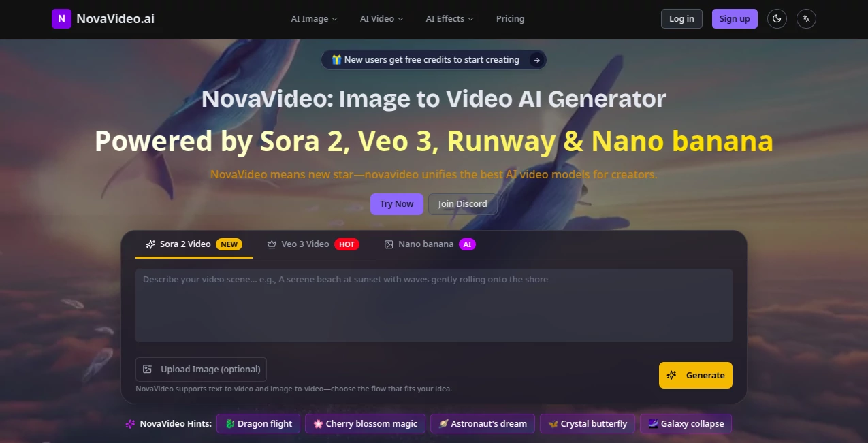Screen dimensions: 868x443
Task: Click the Try Now button
Action: pyautogui.click(x=396, y=203)
